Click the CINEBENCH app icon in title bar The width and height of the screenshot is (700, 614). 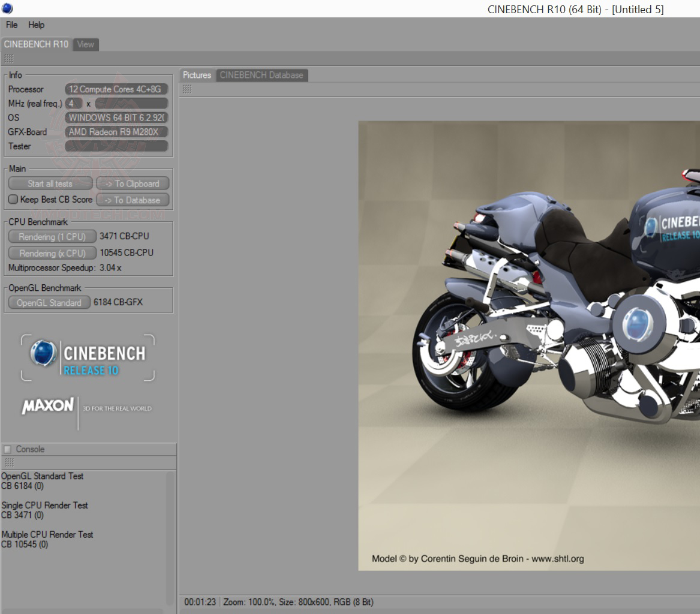(8, 8)
